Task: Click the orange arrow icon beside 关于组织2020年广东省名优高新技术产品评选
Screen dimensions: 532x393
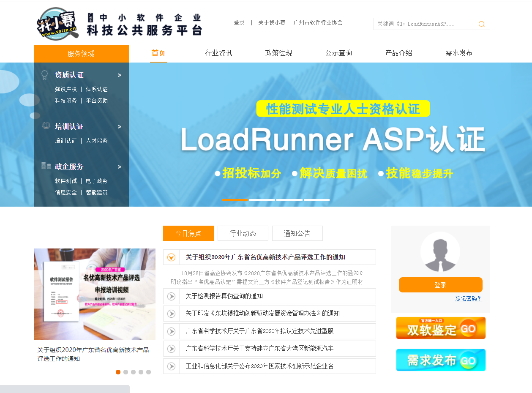Action: click(171, 257)
